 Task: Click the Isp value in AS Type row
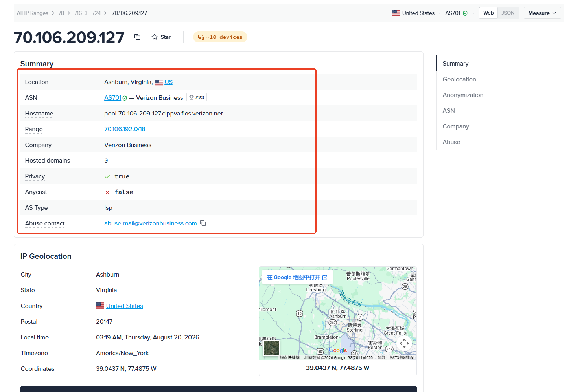[108, 208]
